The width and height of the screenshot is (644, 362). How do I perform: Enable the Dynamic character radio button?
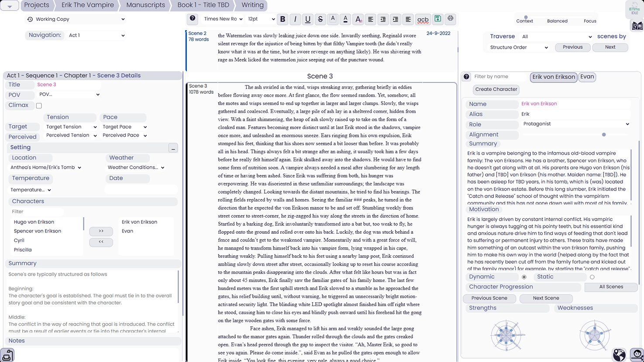pyautogui.click(x=524, y=277)
